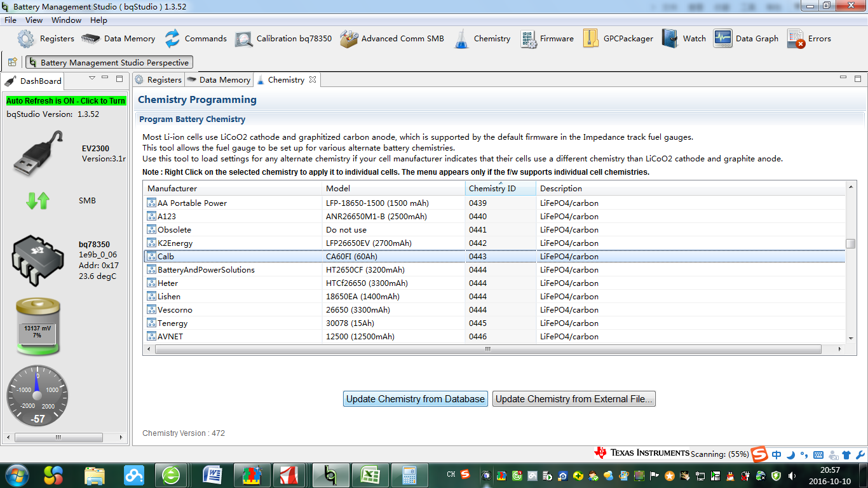Open Microsoft Word from the taskbar
The image size is (868, 488).
pos(213,475)
